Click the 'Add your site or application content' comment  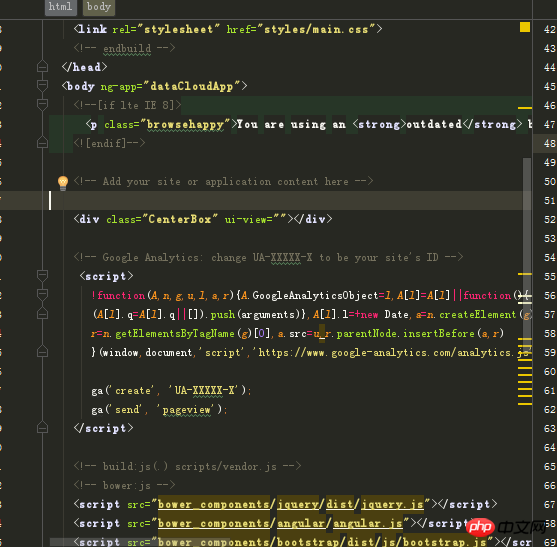pos(223,181)
